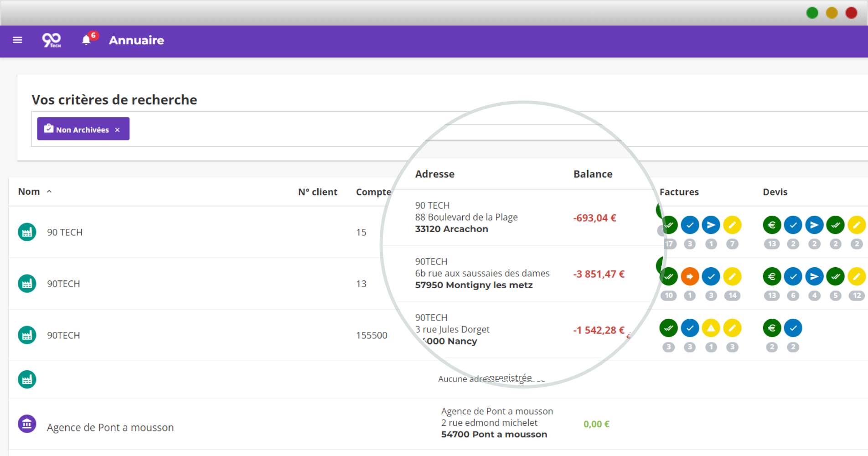Open Nancy row Devis euro icon

pos(772,328)
